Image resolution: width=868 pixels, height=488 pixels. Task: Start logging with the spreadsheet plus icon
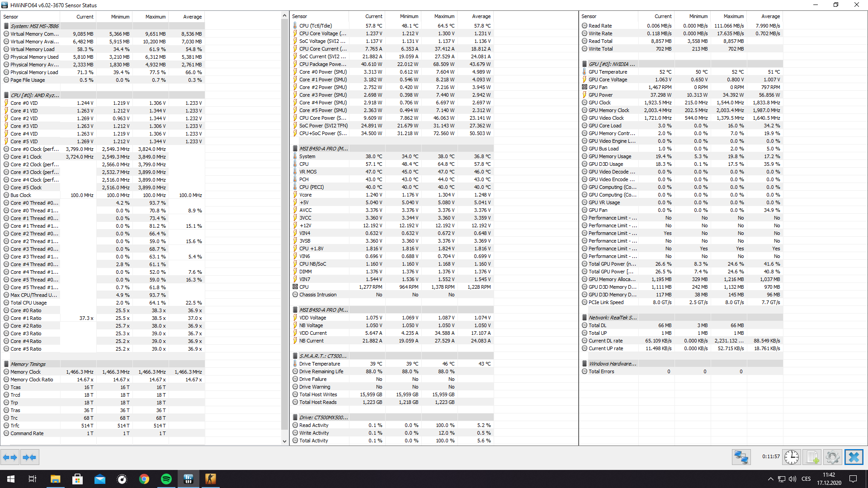[812, 457]
